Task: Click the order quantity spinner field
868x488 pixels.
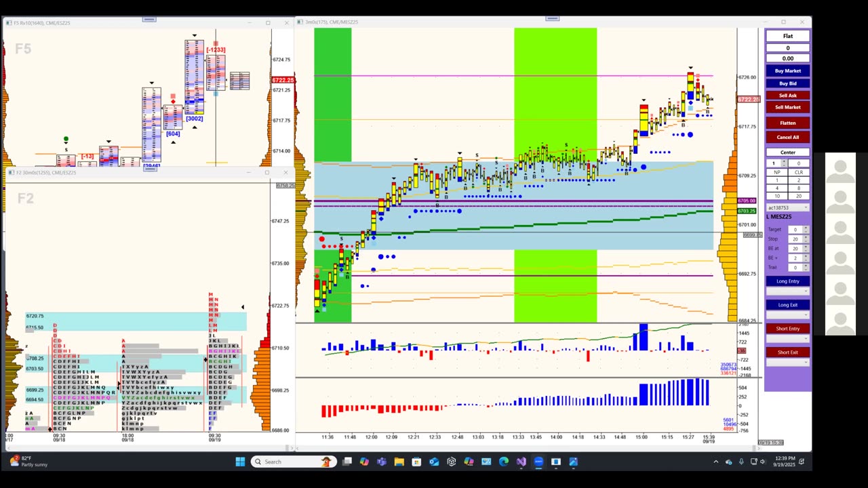Action: 777,163
